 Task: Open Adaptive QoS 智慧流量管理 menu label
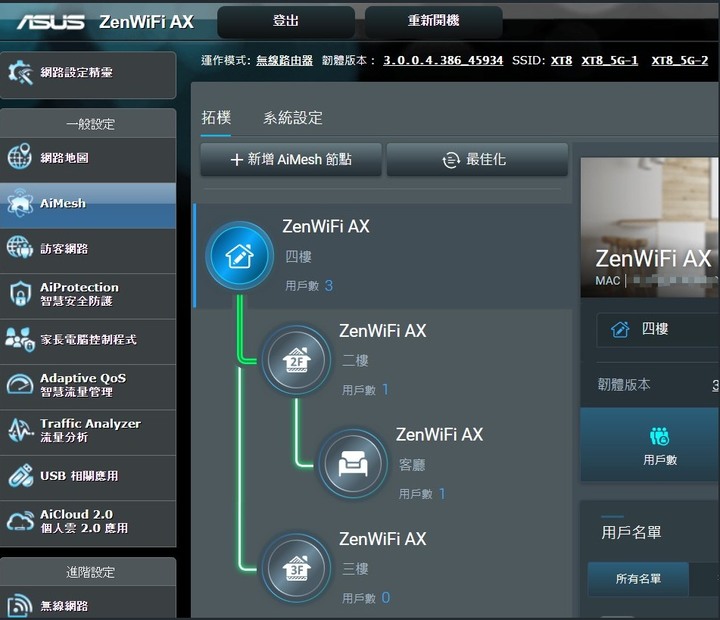click(x=83, y=385)
